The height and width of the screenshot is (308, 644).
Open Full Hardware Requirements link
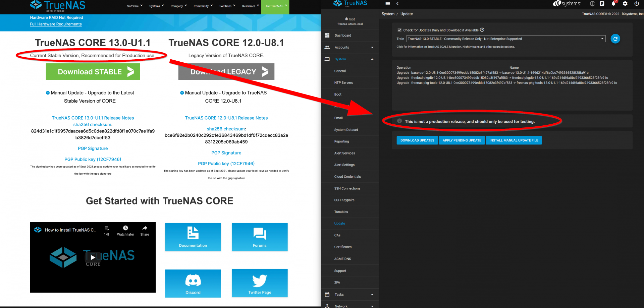tap(56, 24)
